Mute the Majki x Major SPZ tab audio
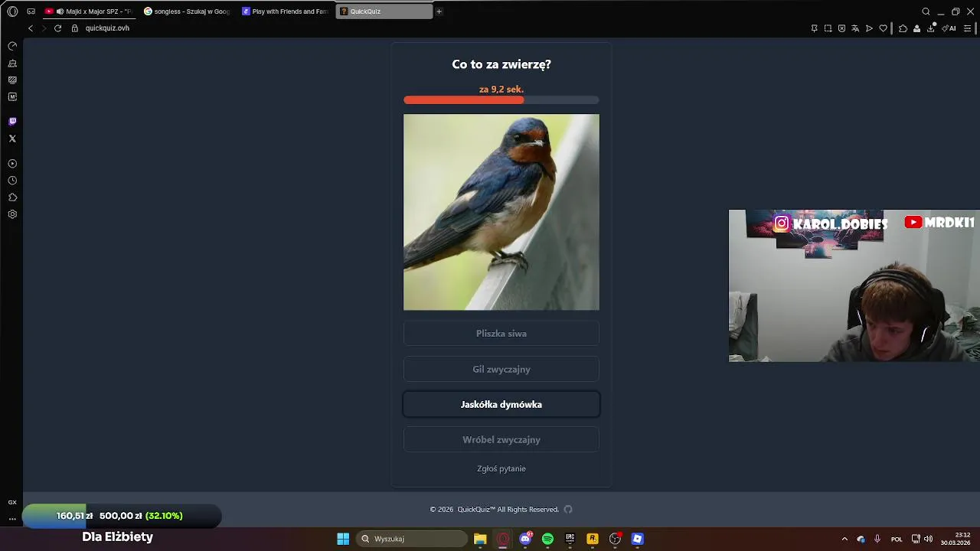This screenshot has width=980, height=551. pos(60,11)
